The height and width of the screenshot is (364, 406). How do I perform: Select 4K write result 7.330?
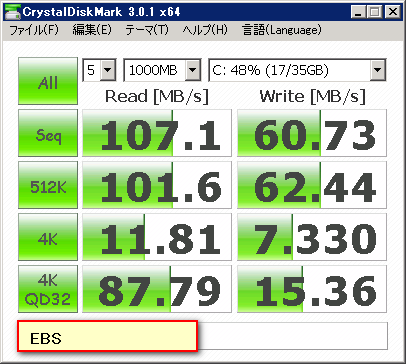pyautogui.click(x=312, y=237)
